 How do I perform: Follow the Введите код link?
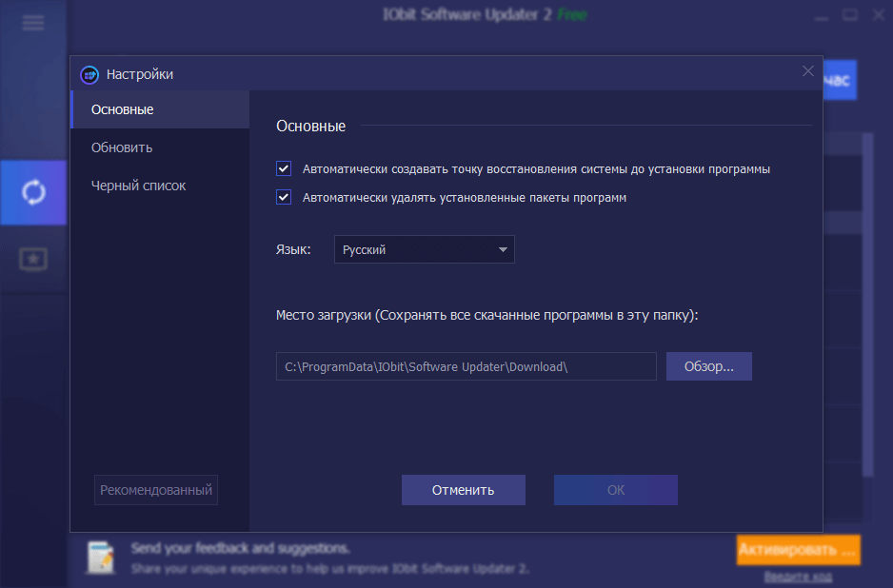[798, 577]
